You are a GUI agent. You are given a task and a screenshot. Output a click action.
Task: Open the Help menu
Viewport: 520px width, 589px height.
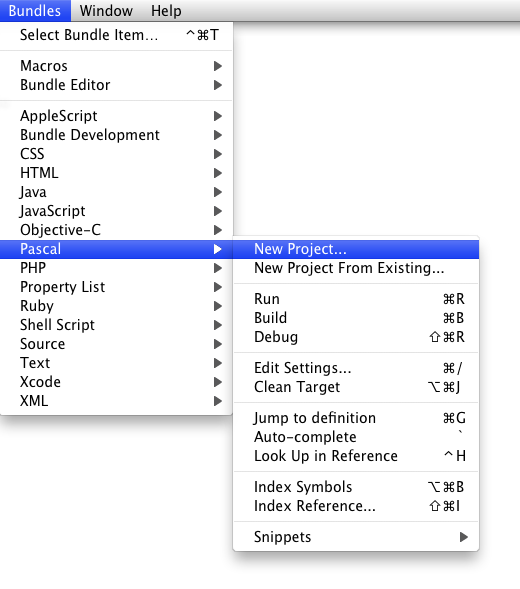click(x=166, y=11)
